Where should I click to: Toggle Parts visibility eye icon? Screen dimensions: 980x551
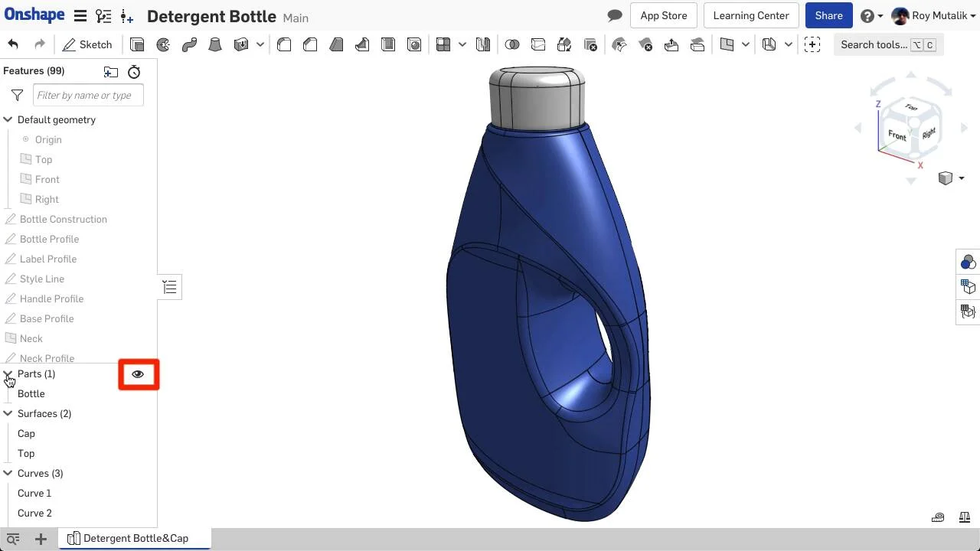click(138, 374)
